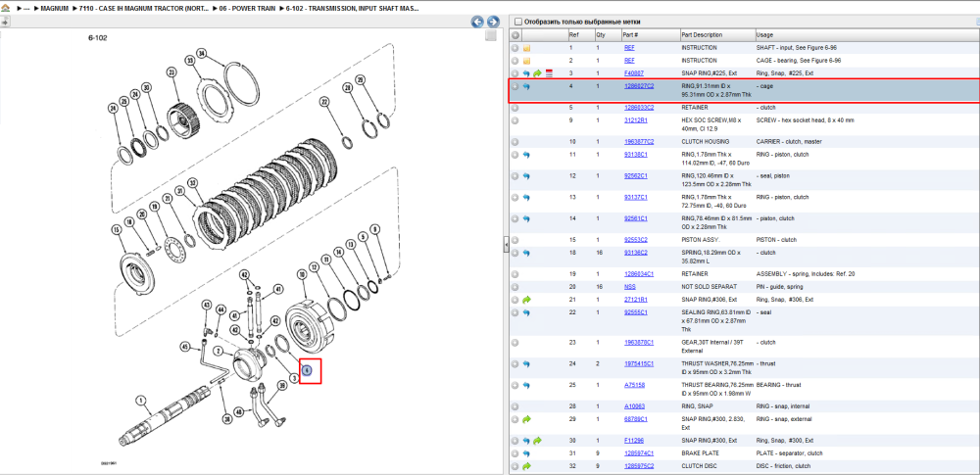Click blue arrow icon for 93136C2
This screenshot has width=980, height=475.
coord(526,253)
